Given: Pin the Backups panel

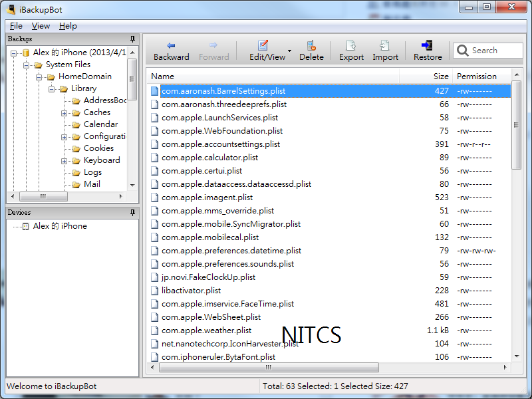Looking at the screenshot, I should (132, 39).
